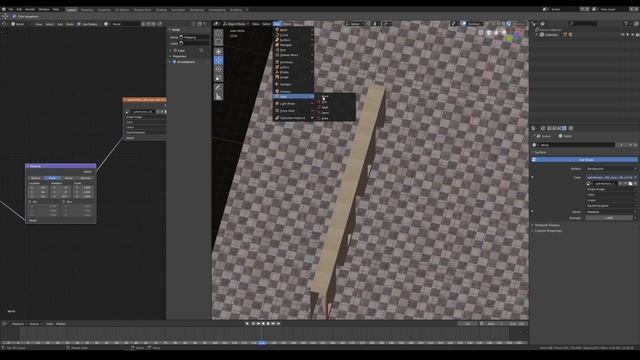The width and height of the screenshot is (640, 360).
Task: Choose Light Probe in the Add menu
Action: [293, 104]
